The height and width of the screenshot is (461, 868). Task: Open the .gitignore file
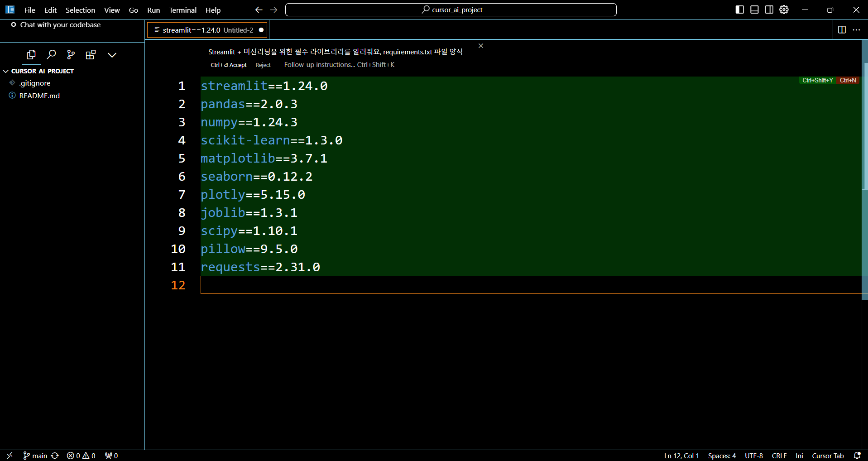tap(35, 83)
